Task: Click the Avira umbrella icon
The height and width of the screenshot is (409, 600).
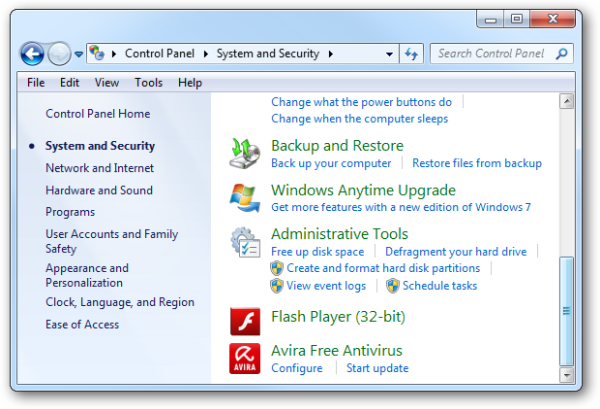Action: (x=246, y=358)
